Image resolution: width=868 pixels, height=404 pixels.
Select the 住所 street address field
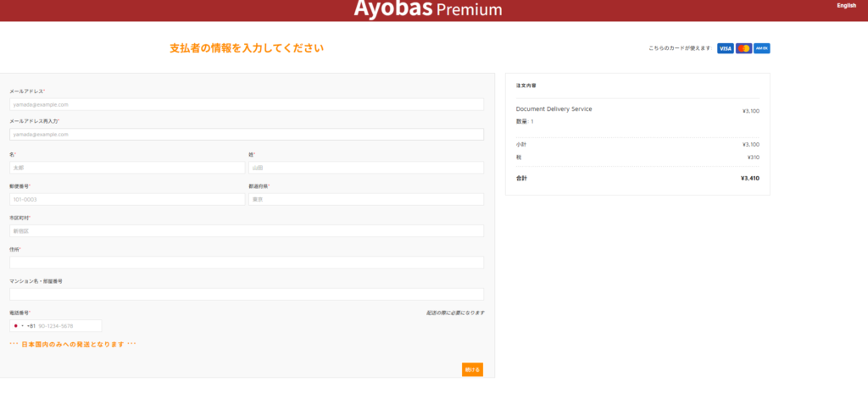pos(246,263)
